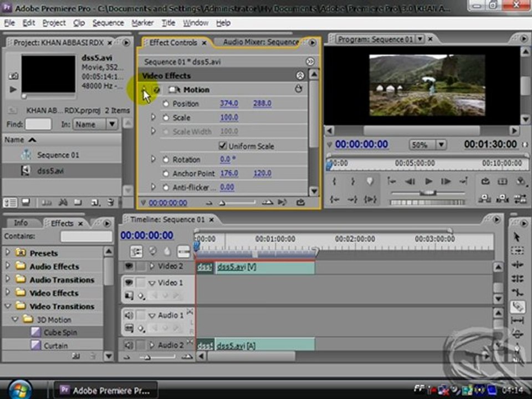Click Trim button in Program monitor

(520, 199)
